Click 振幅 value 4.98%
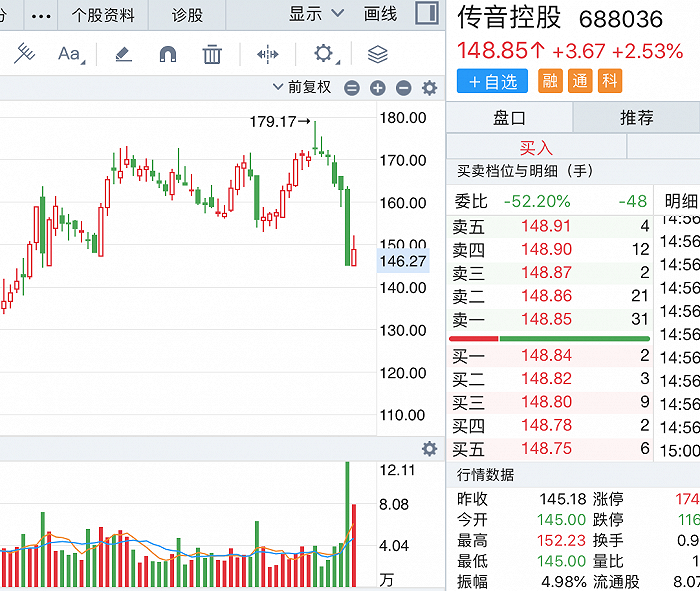 pos(564,582)
